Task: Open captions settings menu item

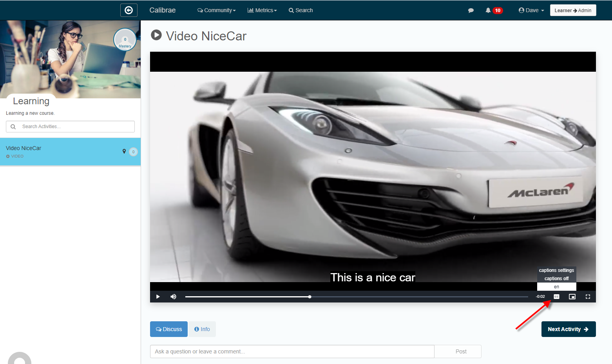Action: point(556,270)
